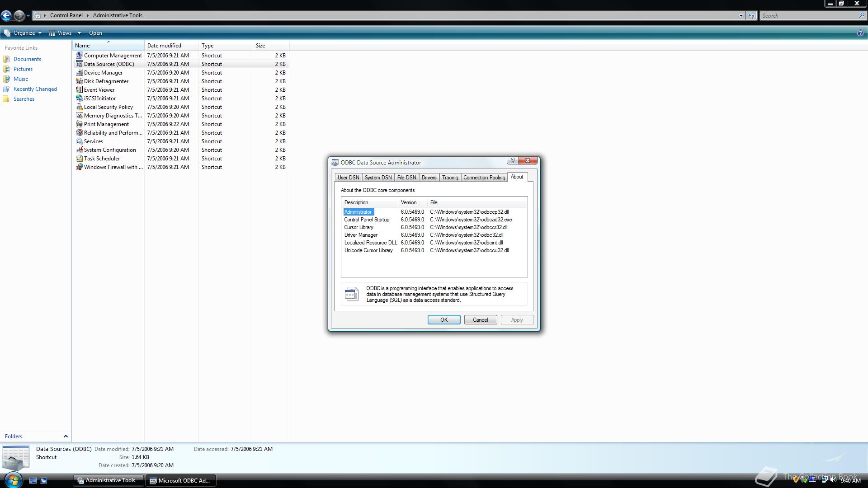The image size is (868, 488).
Task: Switch to the Drivers tab
Action: (x=429, y=178)
